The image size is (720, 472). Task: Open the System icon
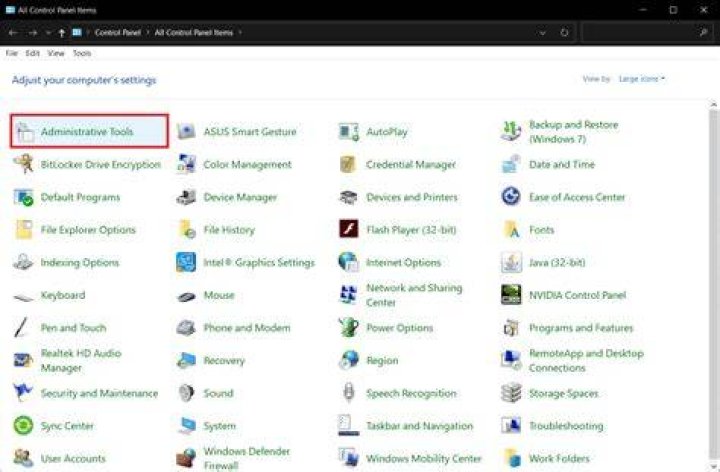pyautogui.click(x=186, y=426)
